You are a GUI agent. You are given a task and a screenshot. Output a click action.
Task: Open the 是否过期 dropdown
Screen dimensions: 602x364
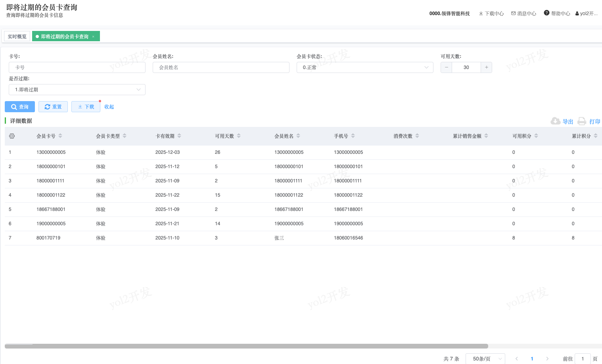point(77,90)
